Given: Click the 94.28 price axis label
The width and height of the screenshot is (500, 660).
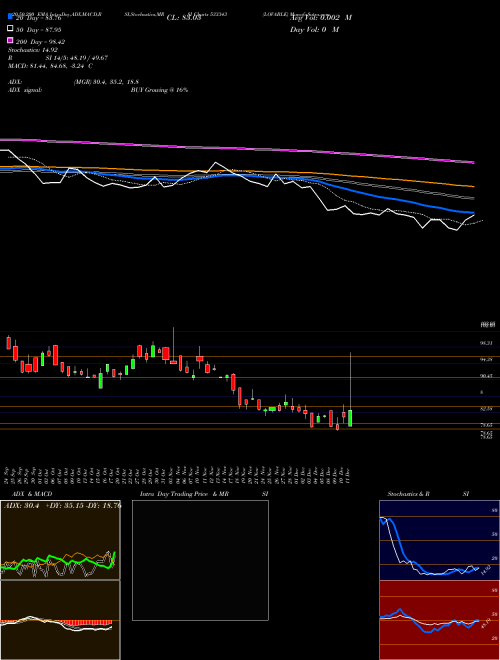Looking at the screenshot, I should coord(487,359).
